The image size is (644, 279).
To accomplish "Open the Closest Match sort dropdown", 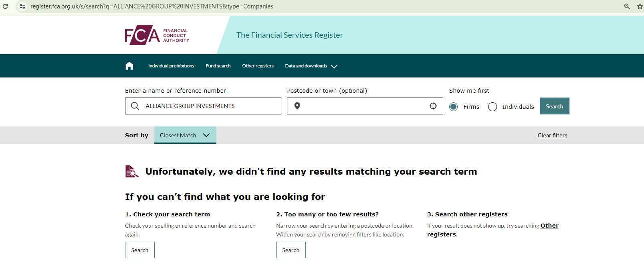I will (x=185, y=135).
